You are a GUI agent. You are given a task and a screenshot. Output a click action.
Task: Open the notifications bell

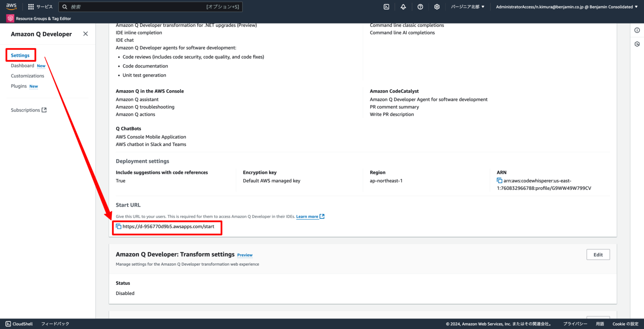pos(403,6)
